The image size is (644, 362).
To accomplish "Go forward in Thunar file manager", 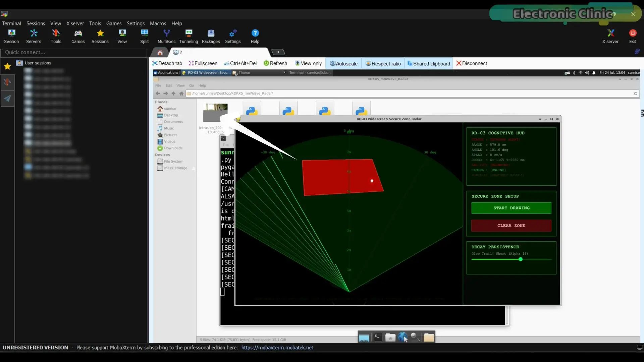I will click(166, 94).
